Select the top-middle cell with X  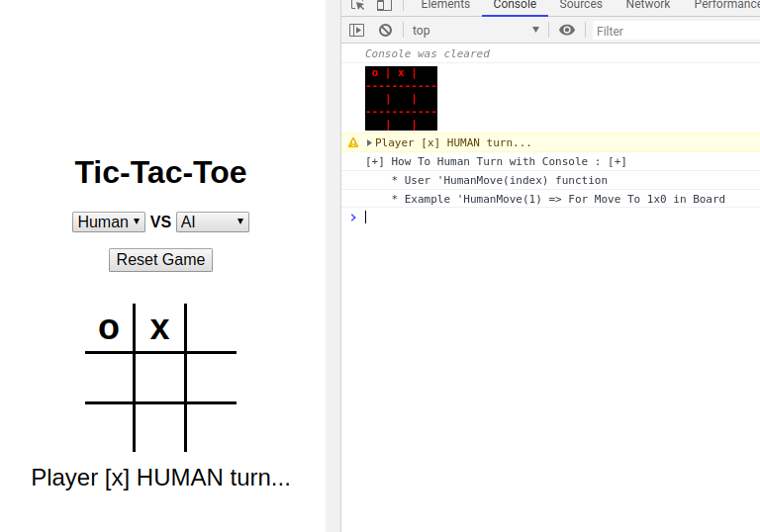point(160,328)
